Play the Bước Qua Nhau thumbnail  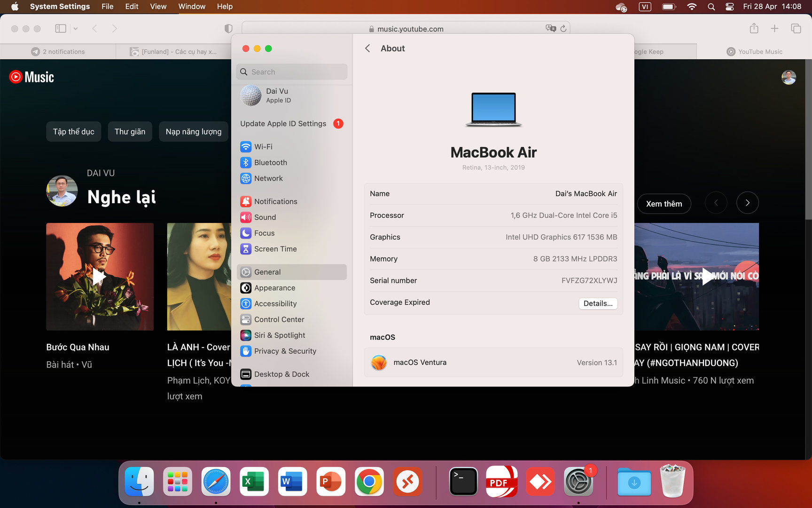coord(100,277)
